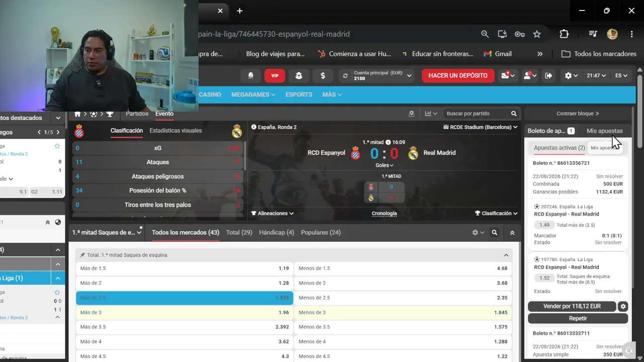Click Contraer bloque link

pos(578,114)
